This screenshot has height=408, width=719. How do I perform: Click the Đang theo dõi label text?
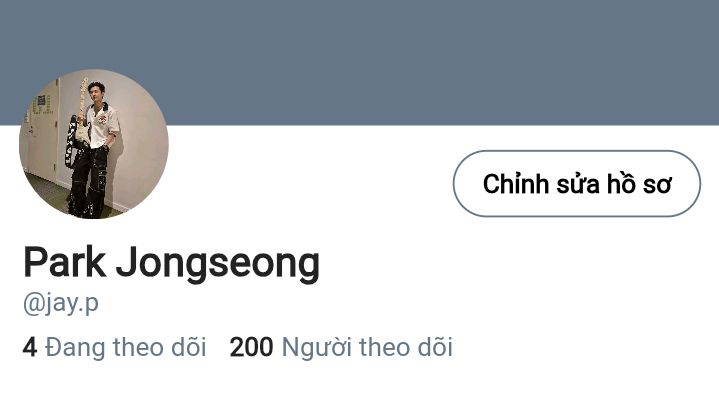(126, 347)
